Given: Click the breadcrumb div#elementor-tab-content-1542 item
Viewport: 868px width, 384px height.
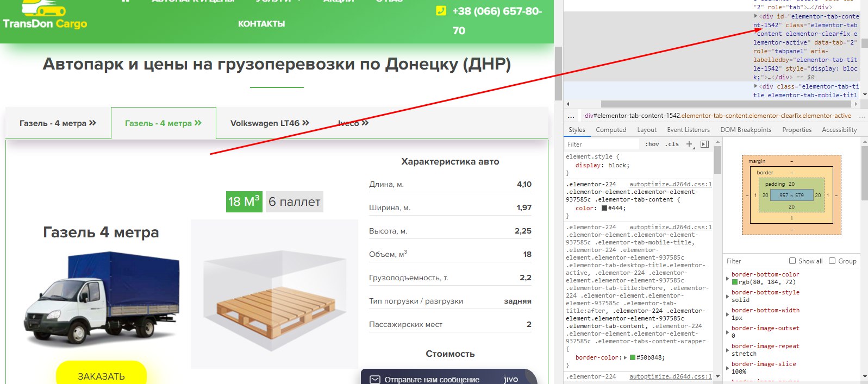Looking at the screenshot, I should (718, 116).
